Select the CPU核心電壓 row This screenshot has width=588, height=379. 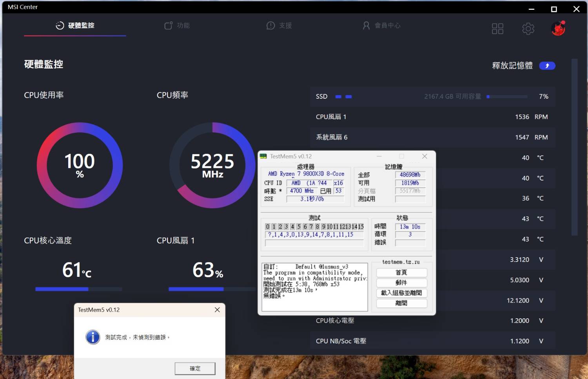coord(432,321)
